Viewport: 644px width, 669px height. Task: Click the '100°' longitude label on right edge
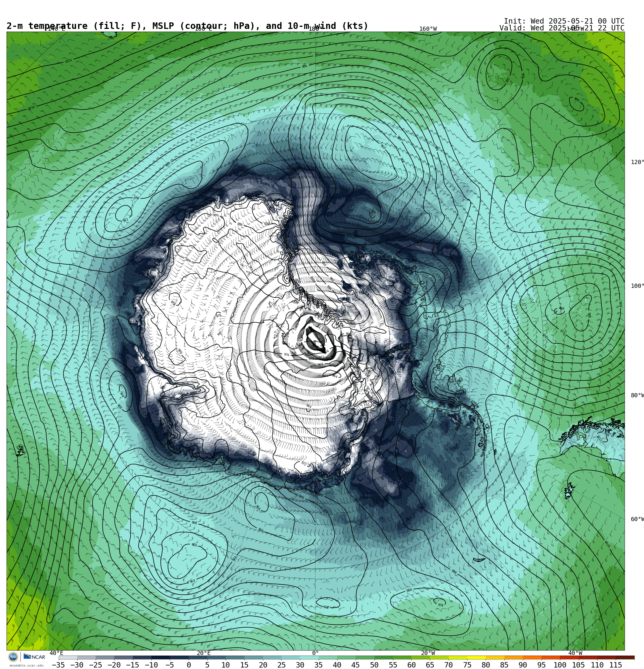637,286
